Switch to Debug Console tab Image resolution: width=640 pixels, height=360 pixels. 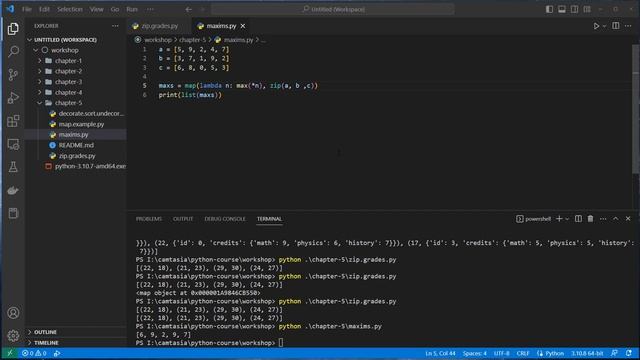[225, 219]
